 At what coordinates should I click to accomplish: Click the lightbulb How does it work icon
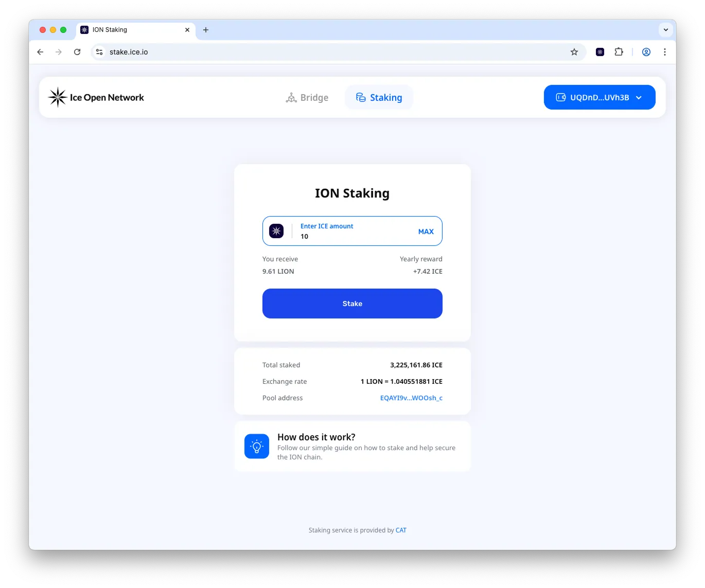[257, 446]
